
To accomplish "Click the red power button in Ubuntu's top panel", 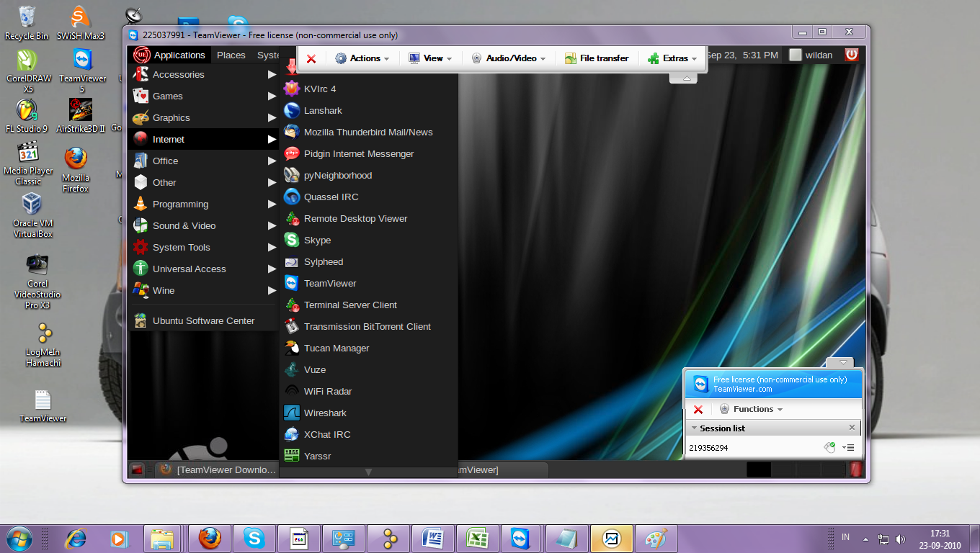I will (852, 55).
